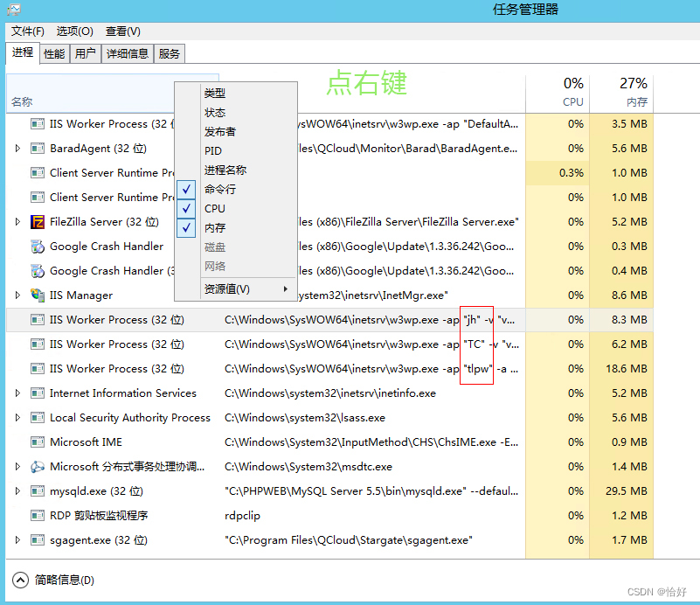Click the FileZilla Server icon
This screenshot has width=700, height=605.
click(x=38, y=222)
